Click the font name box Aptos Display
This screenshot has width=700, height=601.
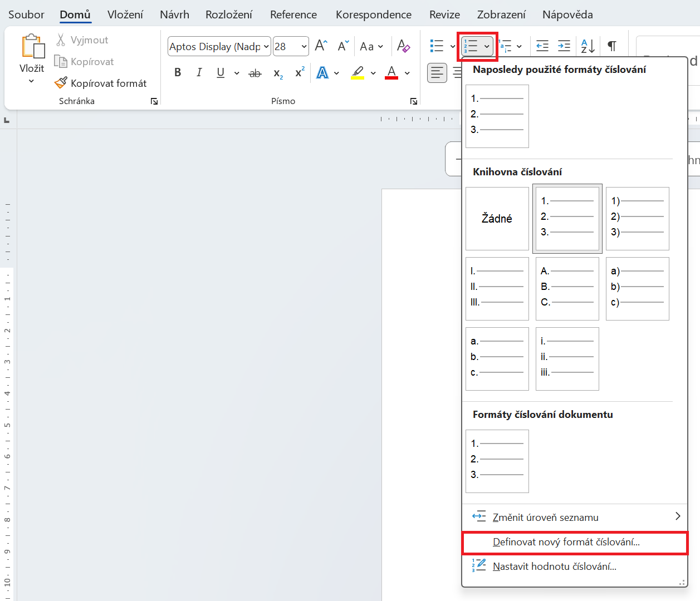pos(215,47)
